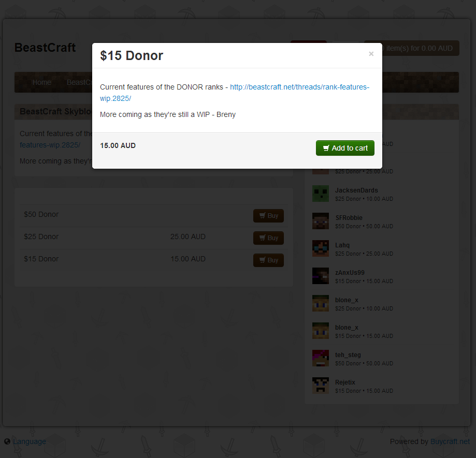Buy the $50 Donor package

click(268, 216)
